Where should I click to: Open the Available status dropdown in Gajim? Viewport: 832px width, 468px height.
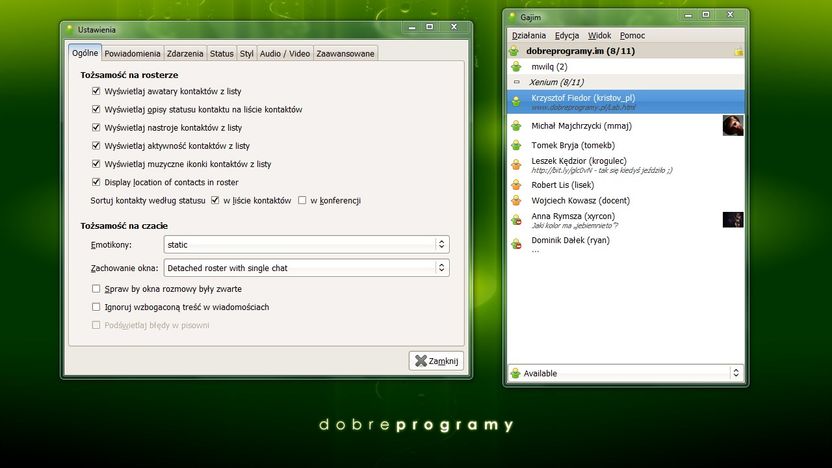(x=625, y=373)
